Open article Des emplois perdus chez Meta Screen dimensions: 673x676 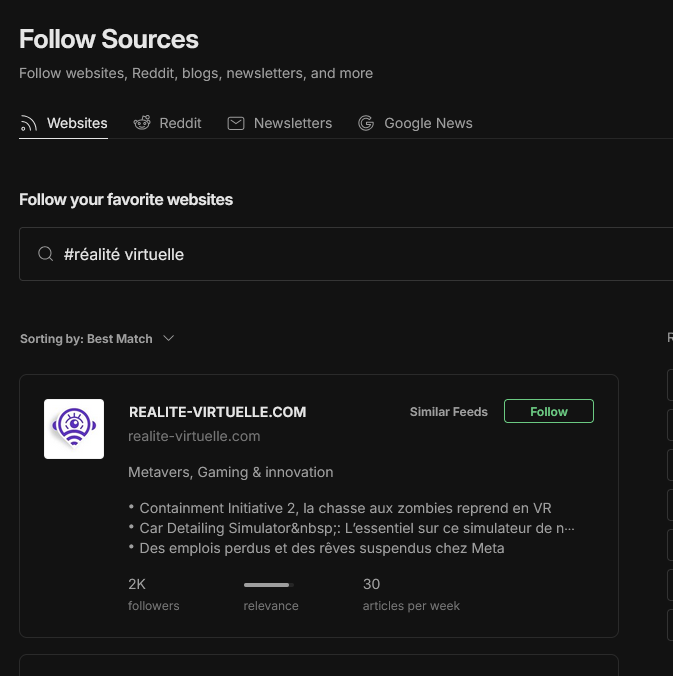[x=322, y=548]
